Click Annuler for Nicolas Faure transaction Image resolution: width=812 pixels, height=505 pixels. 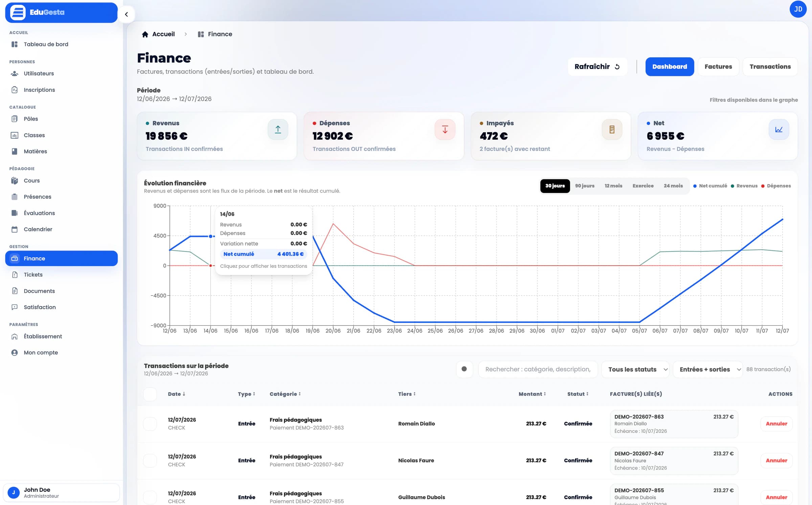pos(776,461)
